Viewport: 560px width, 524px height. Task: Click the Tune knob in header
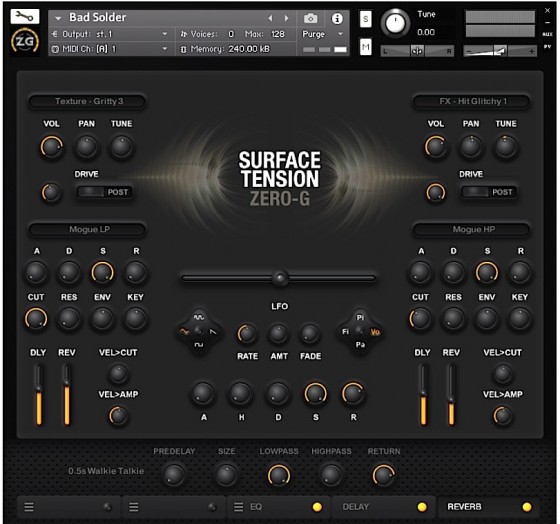point(395,24)
